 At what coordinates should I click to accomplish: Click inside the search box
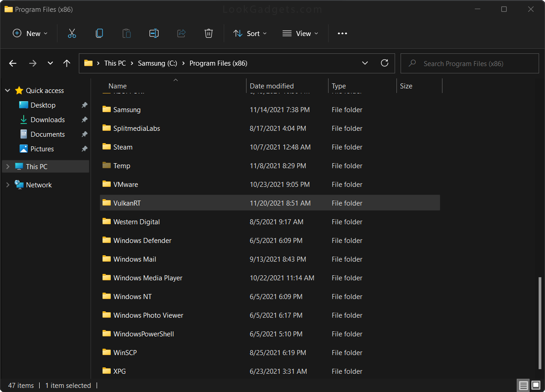469,63
